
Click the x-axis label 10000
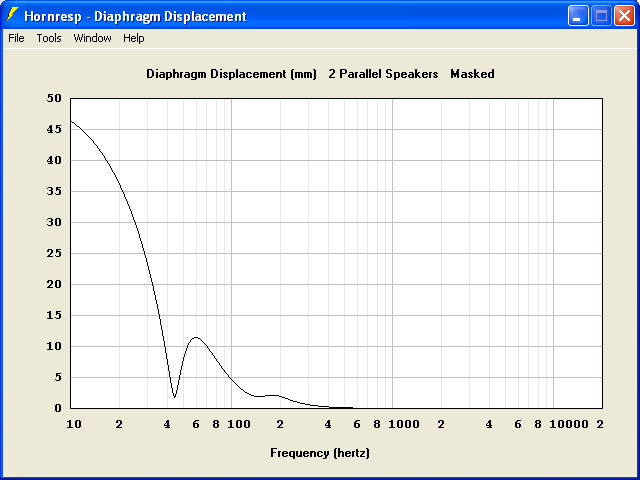569,424
